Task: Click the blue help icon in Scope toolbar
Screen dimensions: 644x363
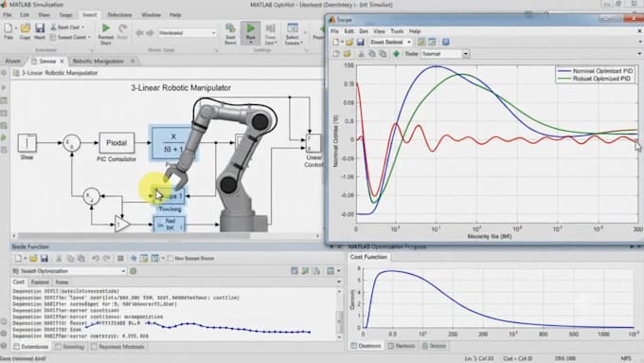Action: click(x=446, y=42)
